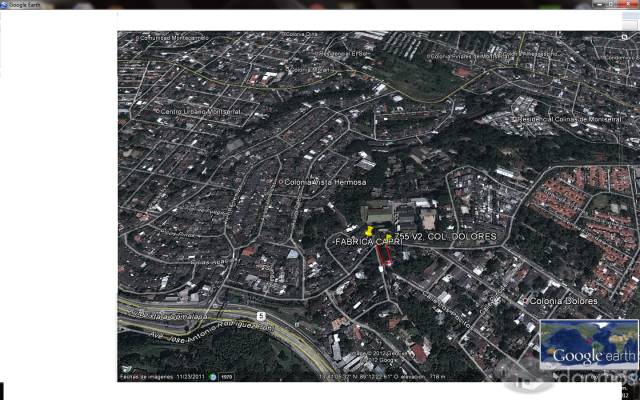Click the 755 V2, COL. DOLORES label
The height and width of the screenshot is (400, 640).
446,236
